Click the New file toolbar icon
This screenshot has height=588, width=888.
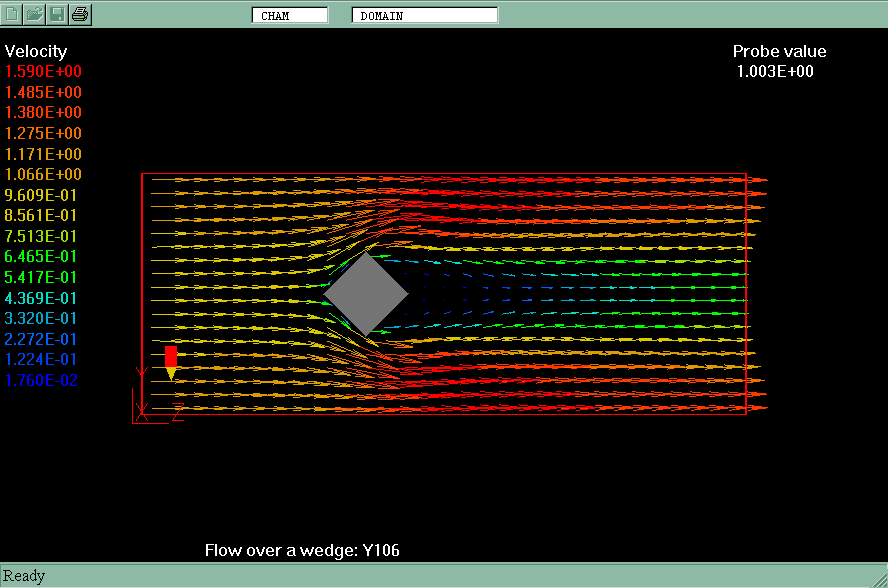coord(13,14)
